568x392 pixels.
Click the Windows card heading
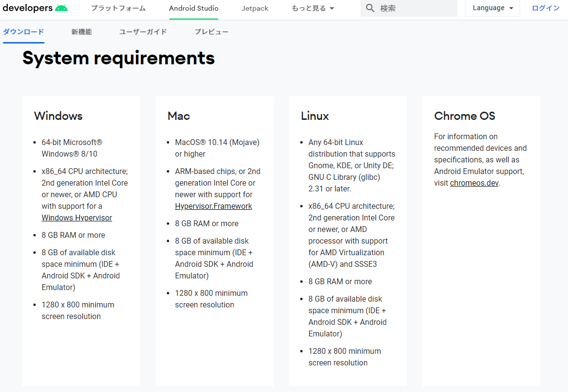point(58,116)
